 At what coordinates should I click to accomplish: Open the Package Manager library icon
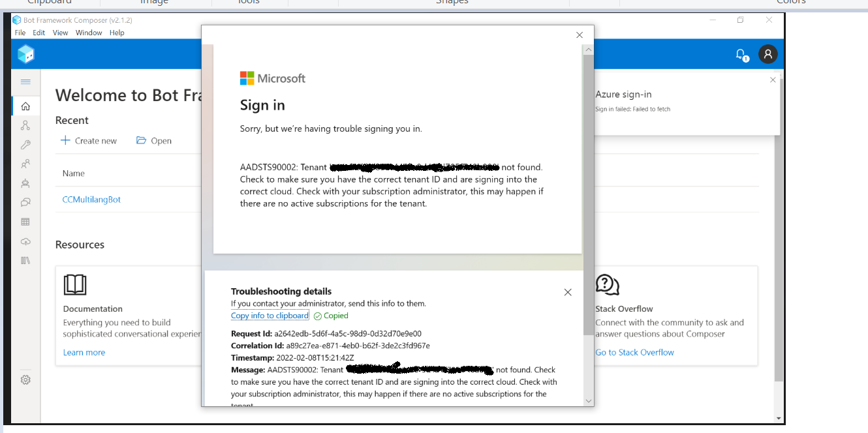click(x=25, y=260)
